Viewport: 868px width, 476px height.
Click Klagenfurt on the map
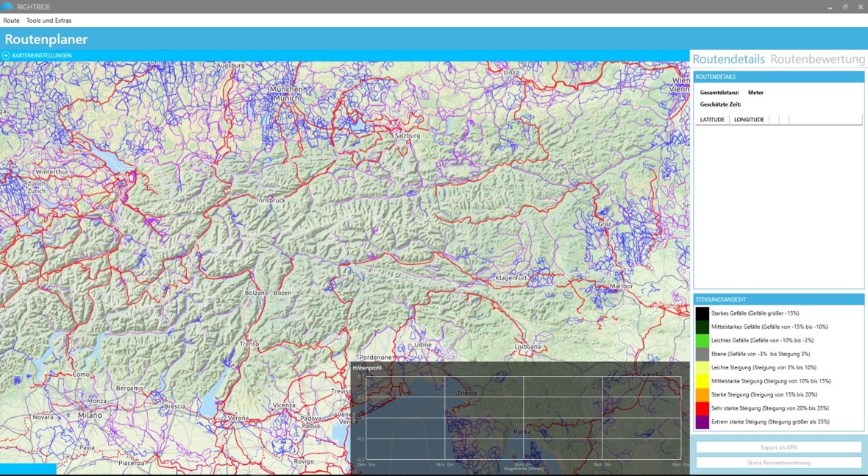[x=511, y=277]
